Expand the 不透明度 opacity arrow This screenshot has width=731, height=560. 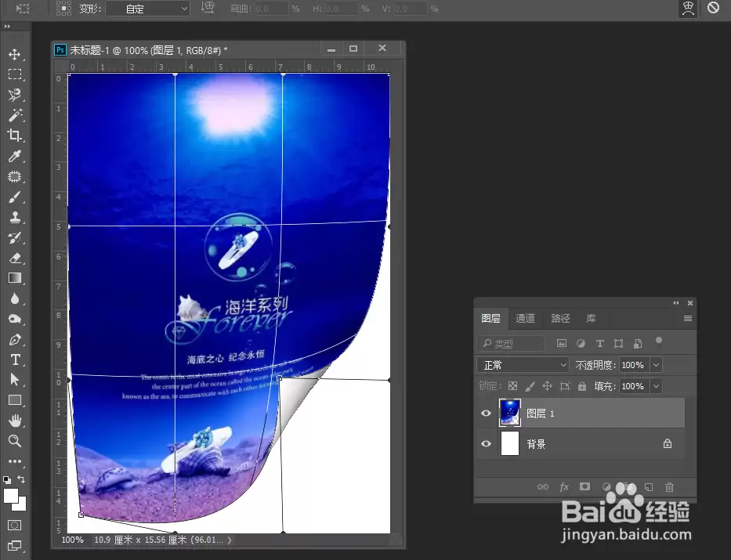coord(656,365)
